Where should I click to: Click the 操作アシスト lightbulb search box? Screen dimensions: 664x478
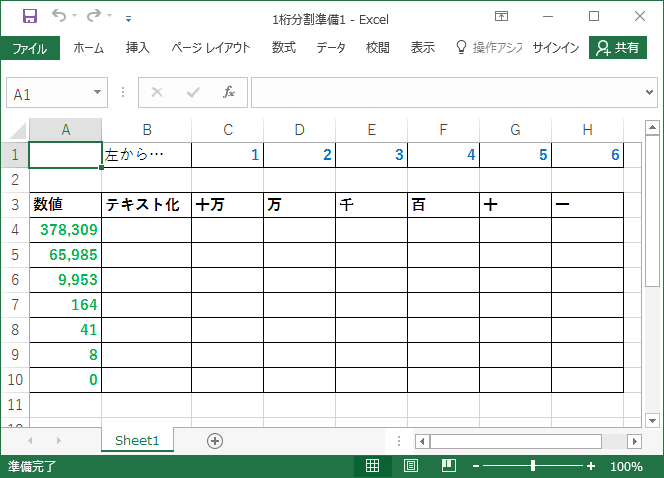489,47
